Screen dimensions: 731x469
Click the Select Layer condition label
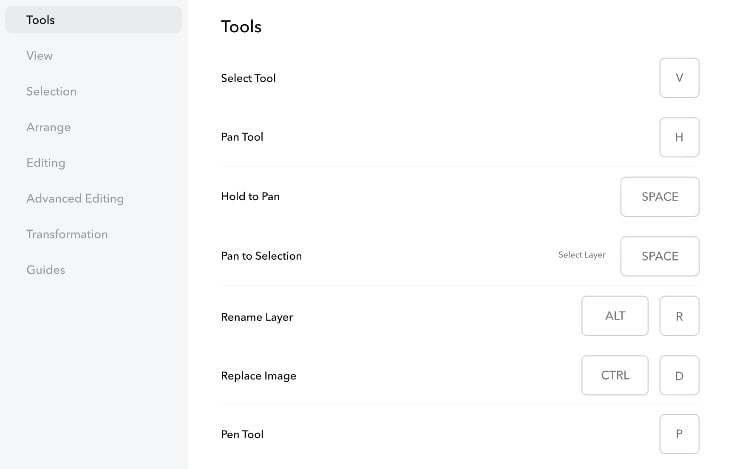click(x=582, y=256)
